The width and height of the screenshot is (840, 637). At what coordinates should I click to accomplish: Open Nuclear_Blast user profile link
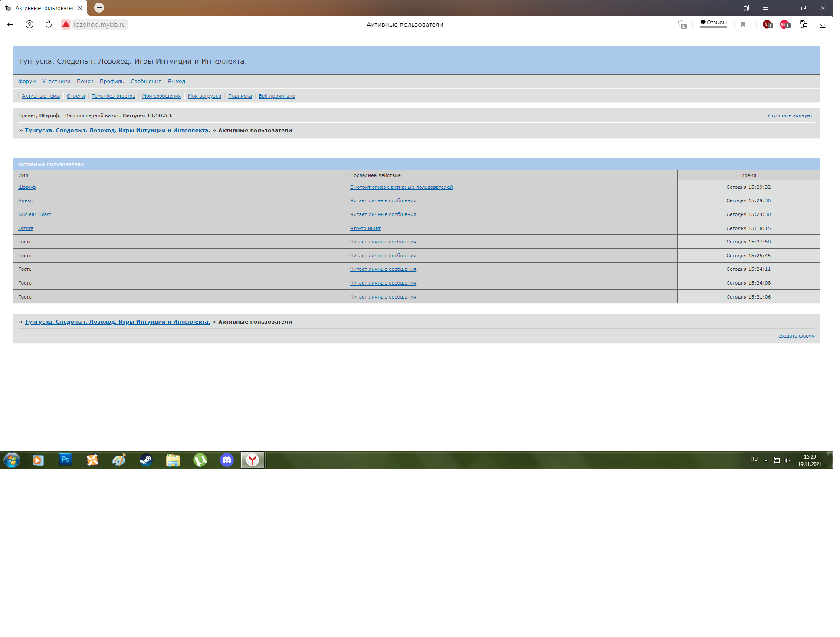(35, 214)
